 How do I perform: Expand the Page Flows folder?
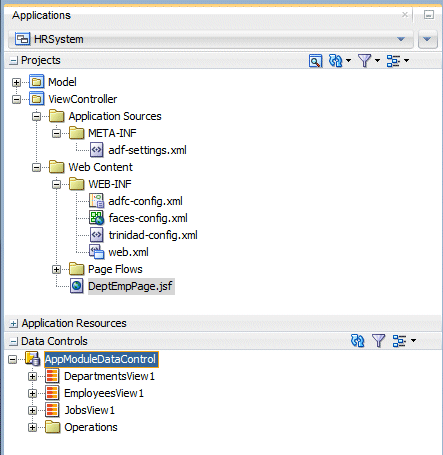(x=56, y=269)
